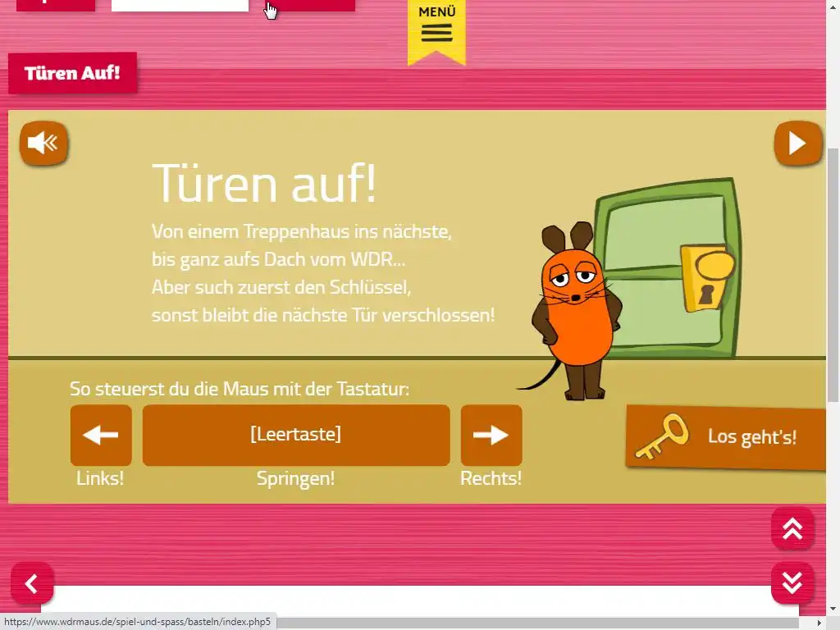The width and height of the screenshot is (840, 630).
Task: Click the hamburger lines under MENÜ
Action: click(436, 33)
